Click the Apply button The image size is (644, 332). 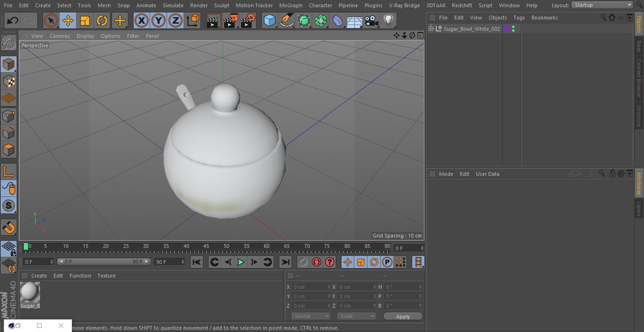point(403,317)
